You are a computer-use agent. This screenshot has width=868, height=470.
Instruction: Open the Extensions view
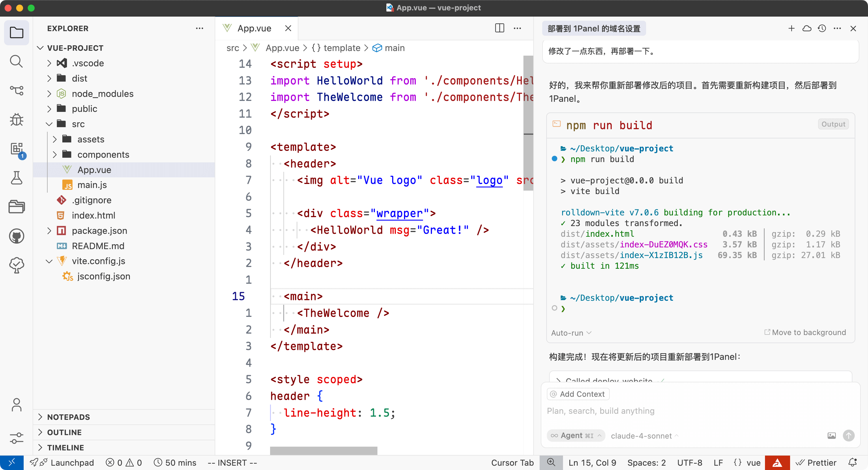point(16,149)
